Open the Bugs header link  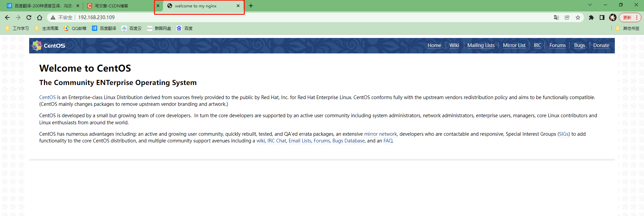(x=579, y=45)
